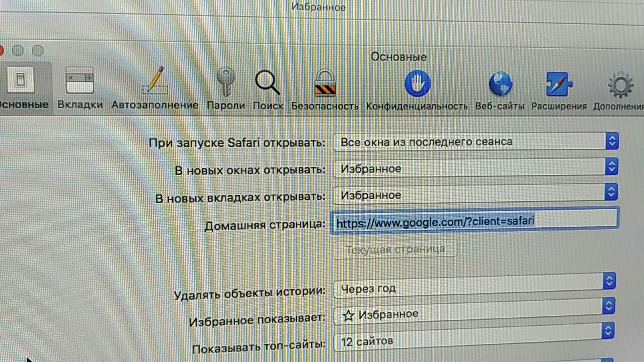Open the Дополнения gear icon

pyautogui.click(x=620, y=86)
